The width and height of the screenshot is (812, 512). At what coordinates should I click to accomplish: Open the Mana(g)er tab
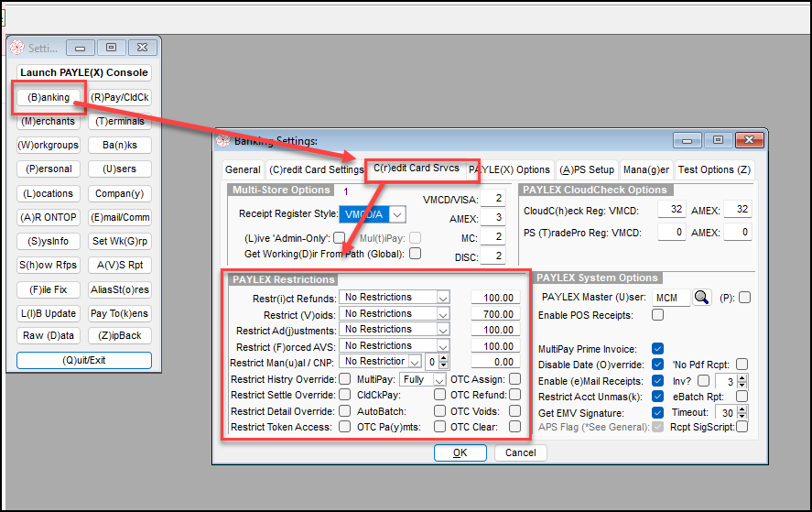(x=645, y=169)
